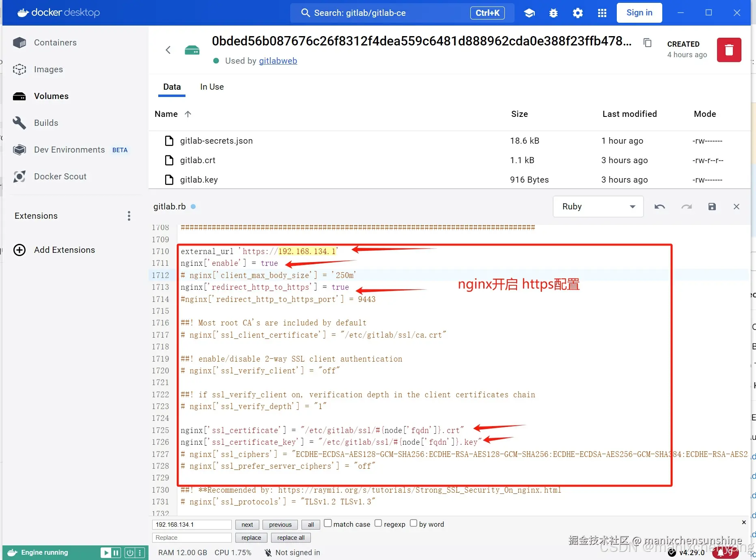Image resolution: width=756 pixels, height=560 pixels.
Task: Enable the by word checkbox
Action: click(414, 523)
